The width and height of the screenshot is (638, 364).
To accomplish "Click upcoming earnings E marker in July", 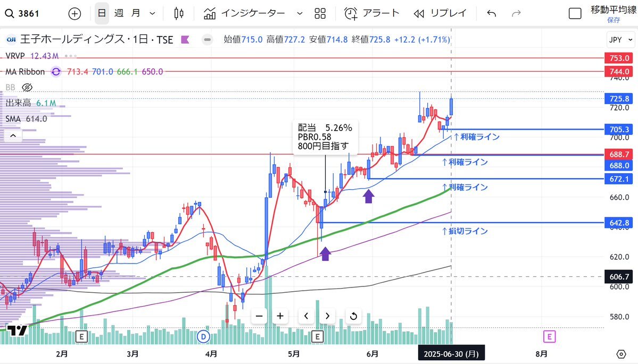I will (549, 336).
